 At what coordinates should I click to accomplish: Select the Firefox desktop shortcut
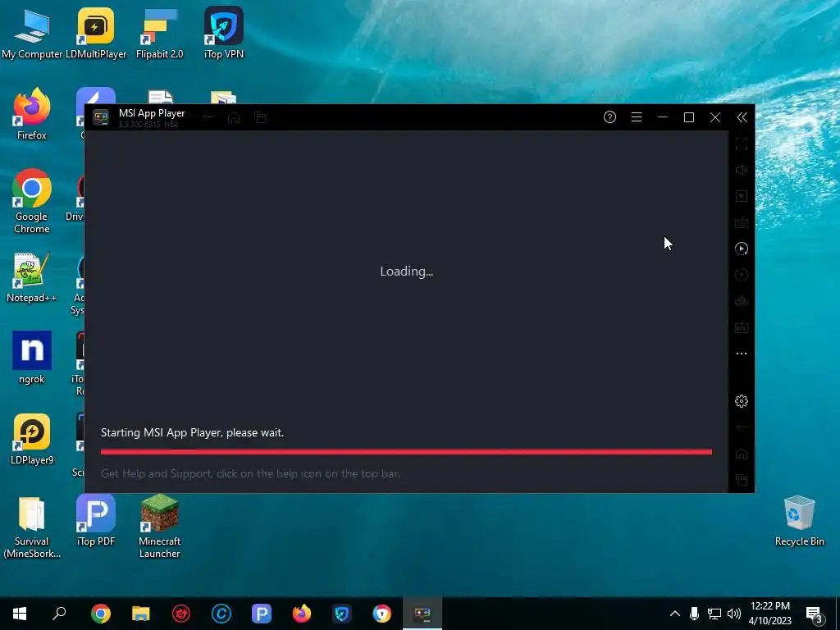(32, 114)
